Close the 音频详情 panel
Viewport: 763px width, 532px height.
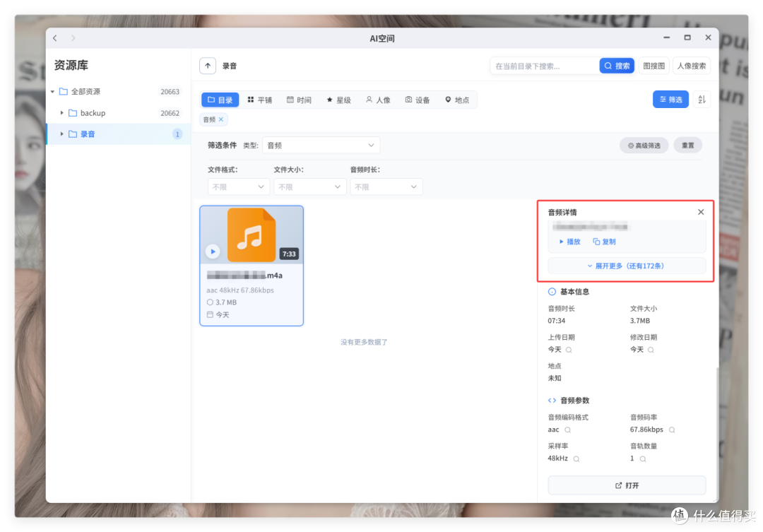(x=701, y=212)
